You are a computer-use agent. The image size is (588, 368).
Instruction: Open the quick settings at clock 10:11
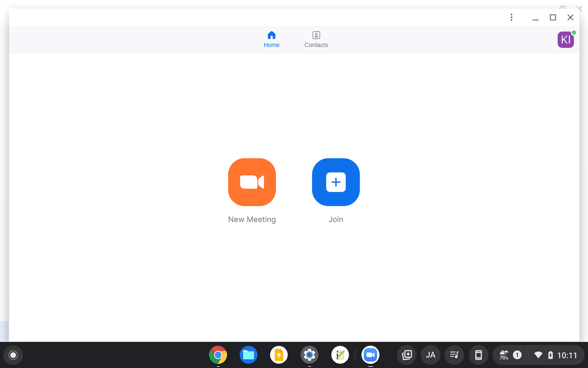pos(557,355)
